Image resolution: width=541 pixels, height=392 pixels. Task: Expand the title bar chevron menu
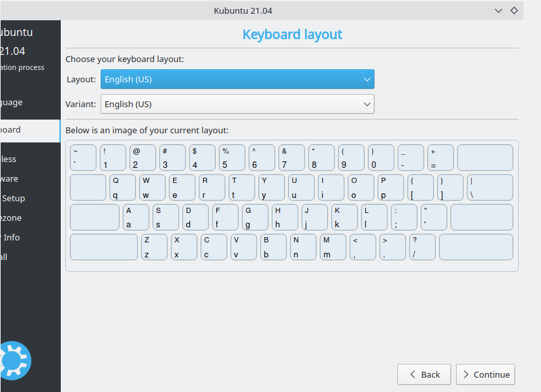point(499,10)
